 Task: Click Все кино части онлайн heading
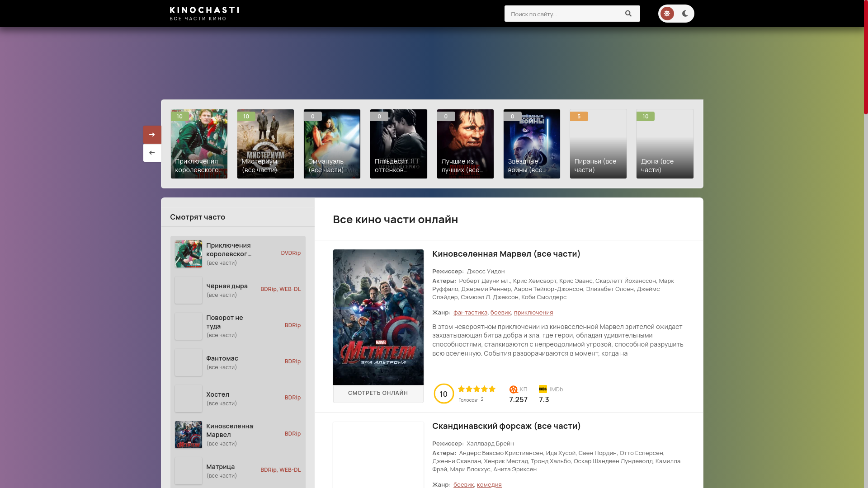[x=396, y=219]
